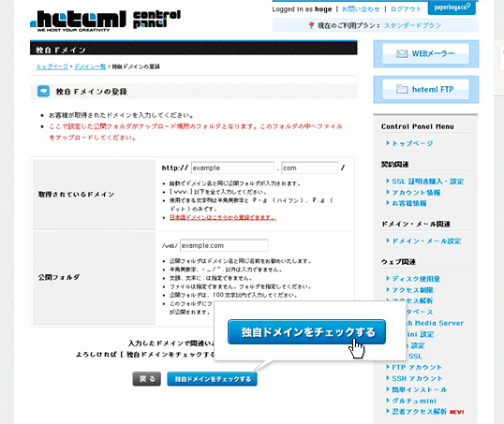The width and height of the screenshot is (504, 424).
Task: Open the スタンダードプラン plan link
Action: click(x=413, y=25)
